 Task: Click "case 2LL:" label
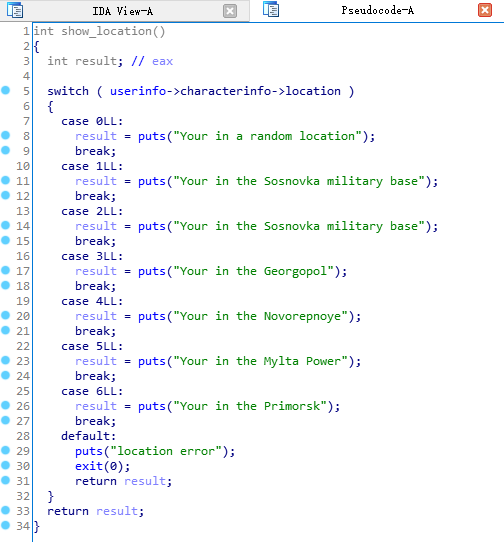coord(92,211)
